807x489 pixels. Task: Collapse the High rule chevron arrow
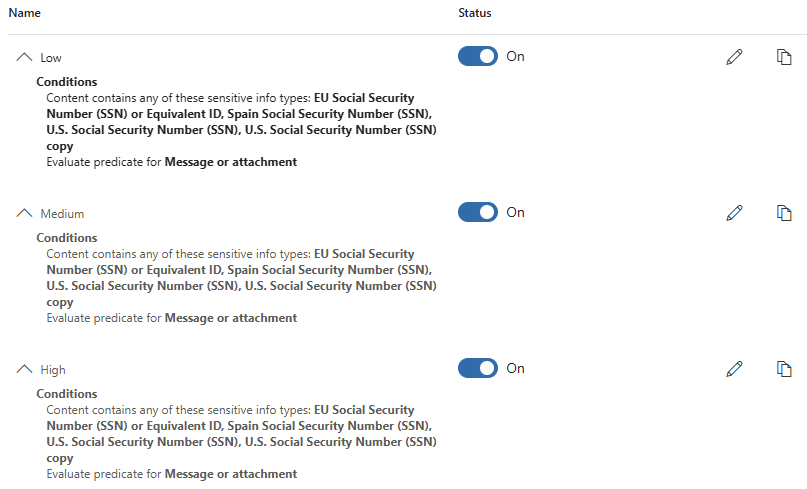(25, 370)
